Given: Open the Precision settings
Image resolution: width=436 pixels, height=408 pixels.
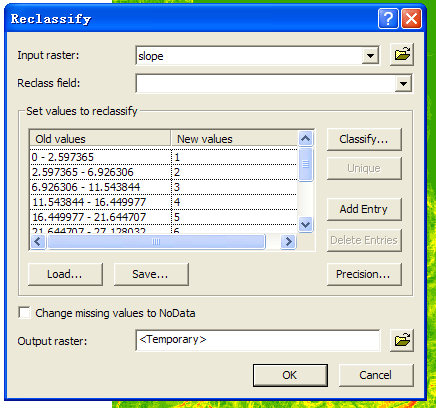Looking at the screenshot, I should (x=364, y=274).
